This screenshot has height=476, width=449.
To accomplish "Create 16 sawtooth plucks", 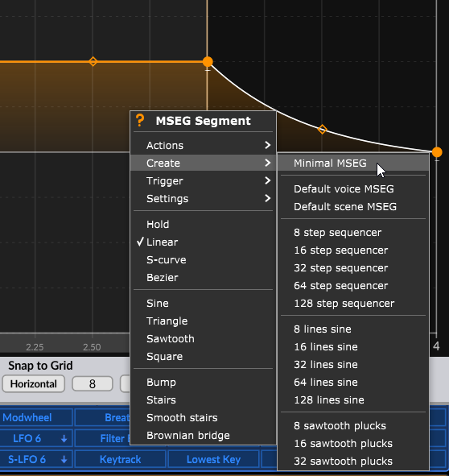I will click(x=353, y=444).
